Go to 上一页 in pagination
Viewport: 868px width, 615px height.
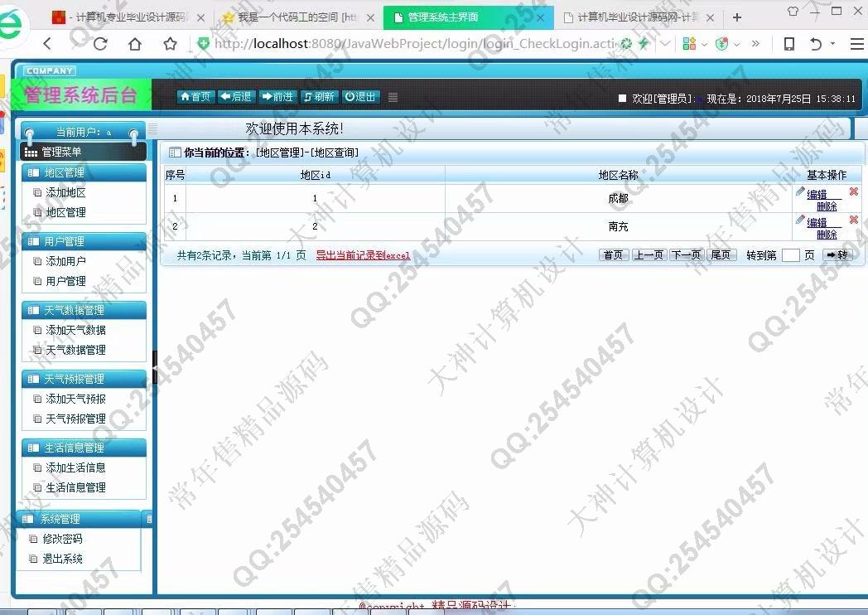tap(649, 254)
